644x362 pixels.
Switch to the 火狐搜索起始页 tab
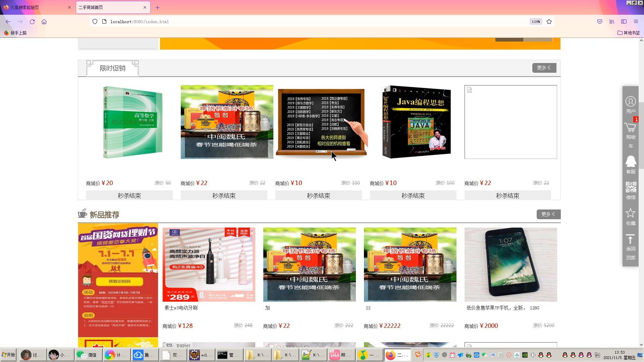[x=37, y=7]
